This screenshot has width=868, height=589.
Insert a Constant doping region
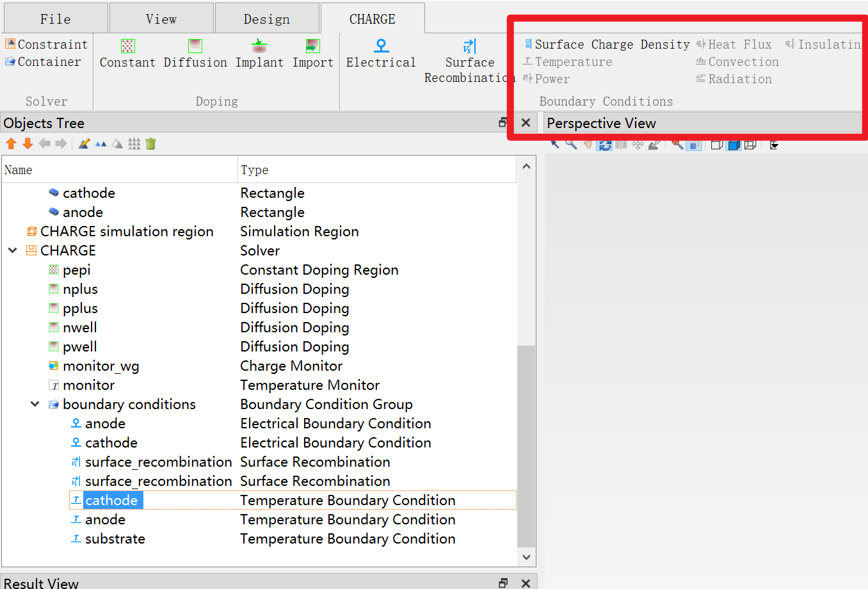tap(127, 54)
